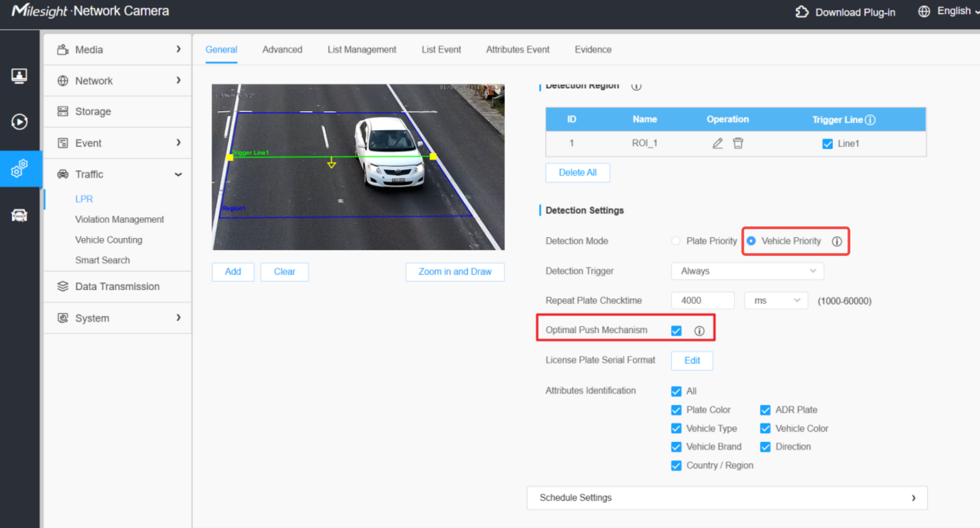Click the Storage menu icon
The width and height of the screenshot is (980, 528).
pos(63,111)
